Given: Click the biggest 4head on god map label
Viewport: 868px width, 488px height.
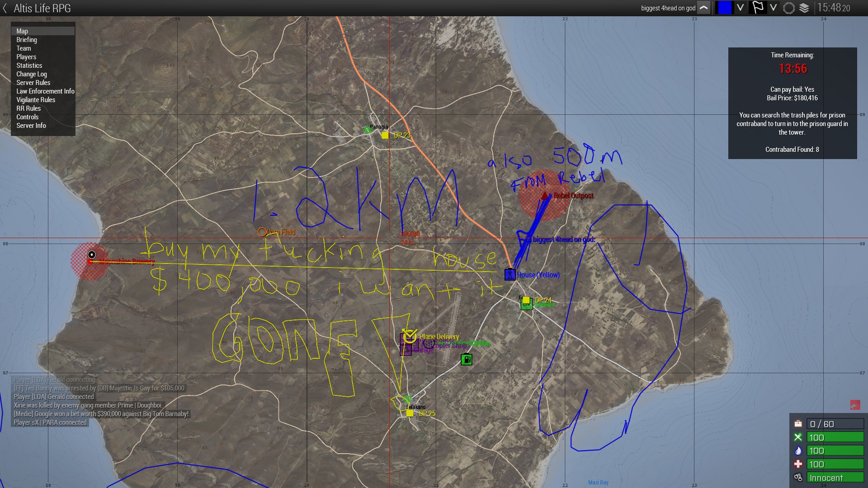Looking at the screenshot, I should click(564, 239).
